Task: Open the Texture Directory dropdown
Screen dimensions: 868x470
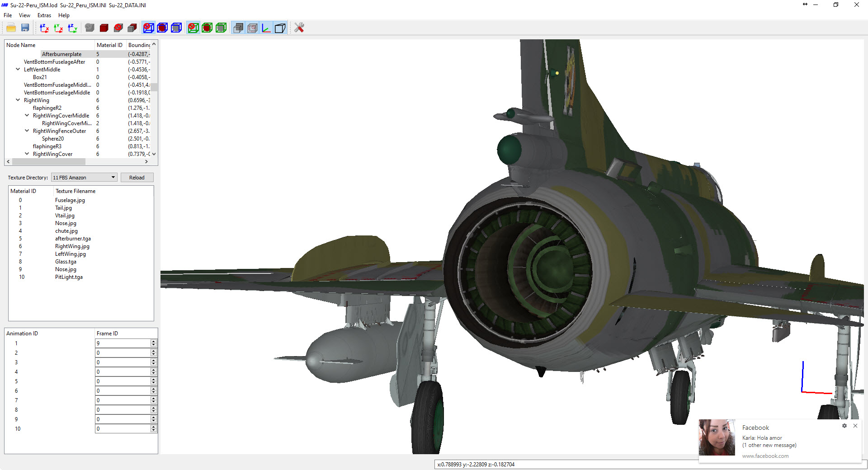Action: [x=84, y=178]
